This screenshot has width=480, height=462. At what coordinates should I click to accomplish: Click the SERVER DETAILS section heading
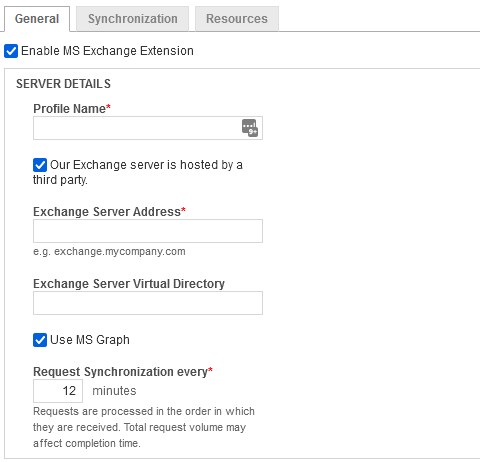click(63, 84)
